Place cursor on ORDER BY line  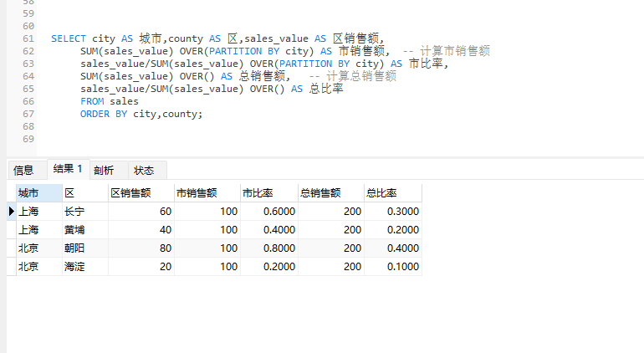click(x=141, y=115)
